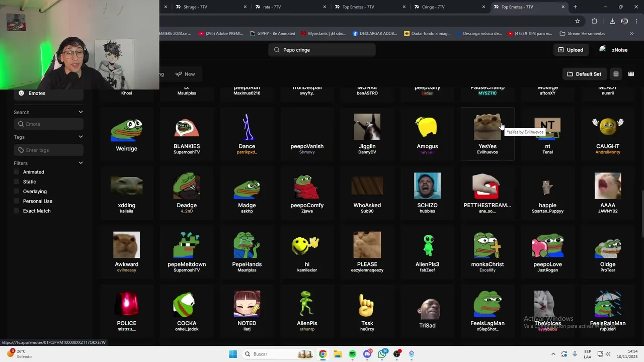This screenshot has width=644, height=362.
Task: Collapse the Filters section chevron
Action: pyautogui.click(x=80, y=163)
